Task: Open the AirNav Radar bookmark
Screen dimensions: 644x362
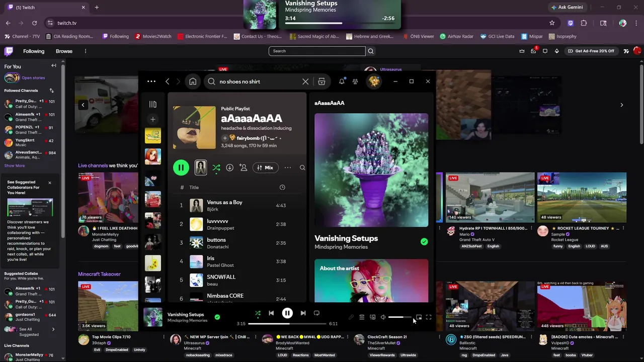Action: click(x=456, y=36)
